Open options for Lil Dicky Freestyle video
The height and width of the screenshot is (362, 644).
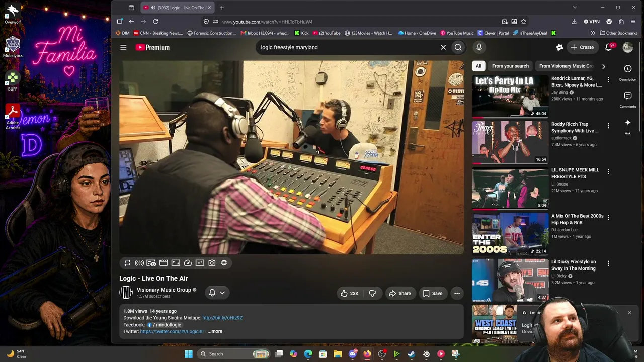(608, 263)
